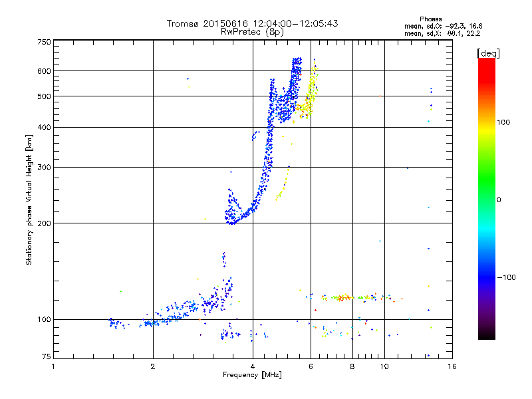Screen dimensions: 532x399
Task: Click x-axis tick label "4"
Action: pos(253,366)
